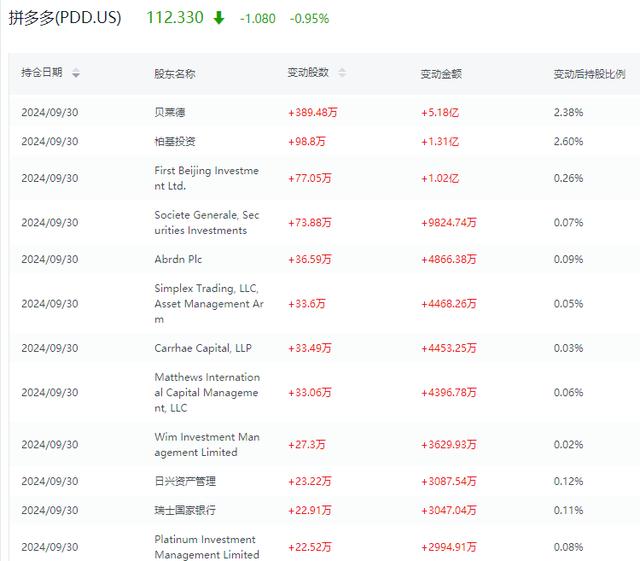Click holding ratio 0.03%
This screenshot has width=640, height=561.
coord(569,348)
